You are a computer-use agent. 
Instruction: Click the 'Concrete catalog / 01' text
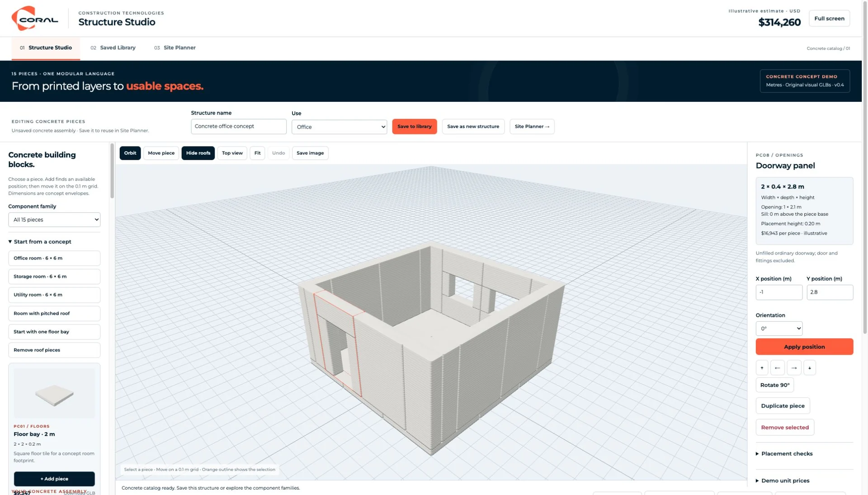click(x=828, y=48)
